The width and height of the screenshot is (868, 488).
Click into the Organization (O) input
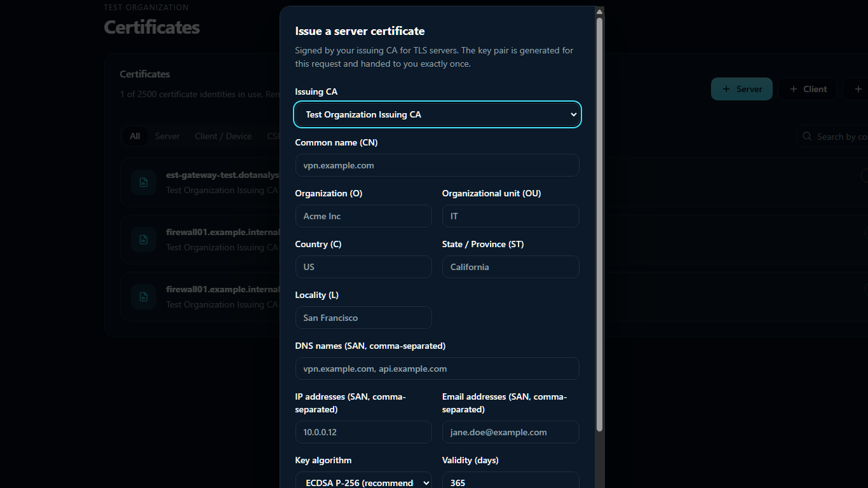[363, 216]
